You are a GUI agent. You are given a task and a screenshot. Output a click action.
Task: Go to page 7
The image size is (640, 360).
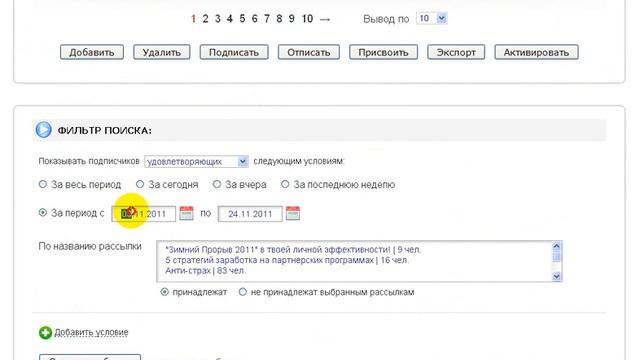pos(267,19)
